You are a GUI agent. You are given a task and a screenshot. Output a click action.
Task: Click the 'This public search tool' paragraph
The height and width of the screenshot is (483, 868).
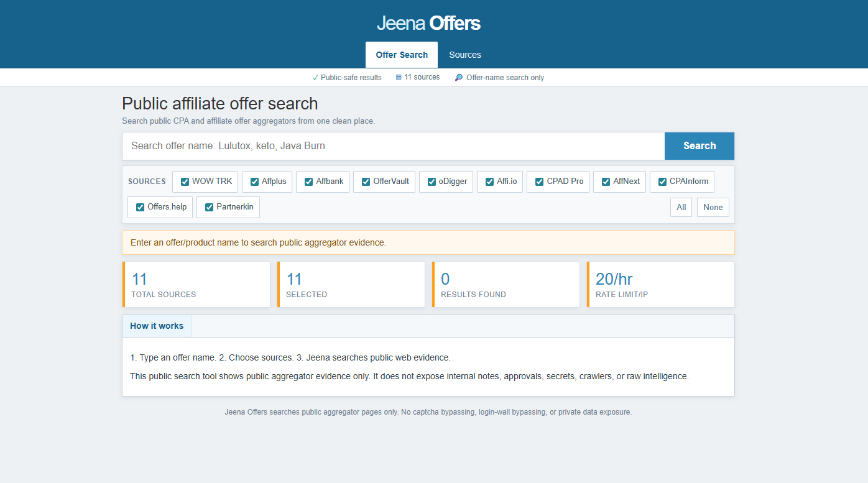point(409,376)
